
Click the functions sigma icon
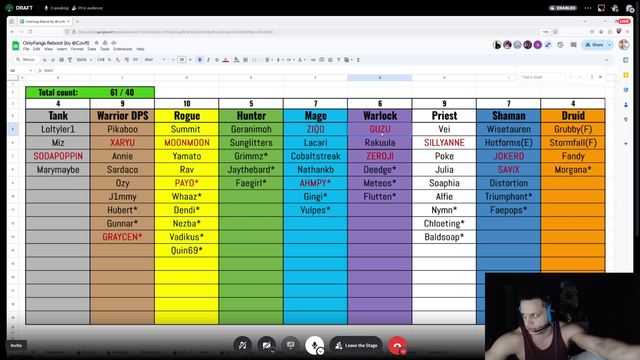(x=358, y=60)
